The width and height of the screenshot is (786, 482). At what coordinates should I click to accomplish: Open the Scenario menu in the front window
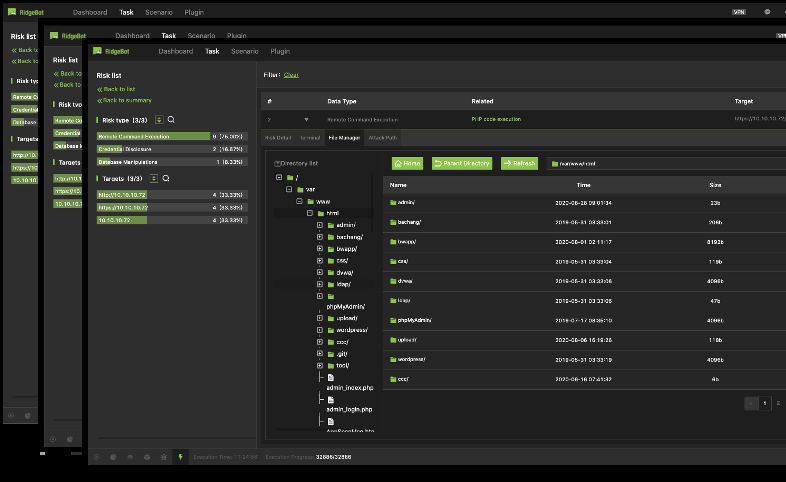(x=245, y=51)
